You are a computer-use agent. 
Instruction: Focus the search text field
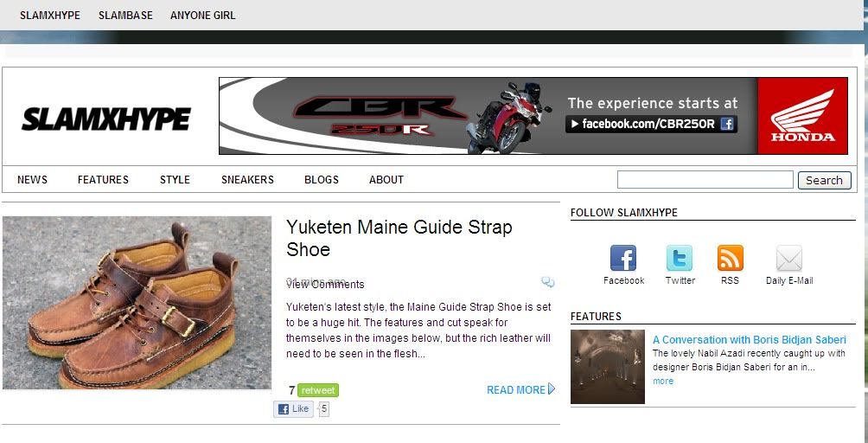[705, 179]
